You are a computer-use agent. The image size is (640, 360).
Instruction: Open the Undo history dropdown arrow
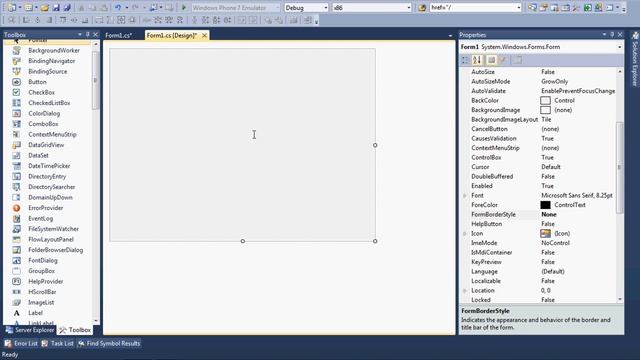127,8
